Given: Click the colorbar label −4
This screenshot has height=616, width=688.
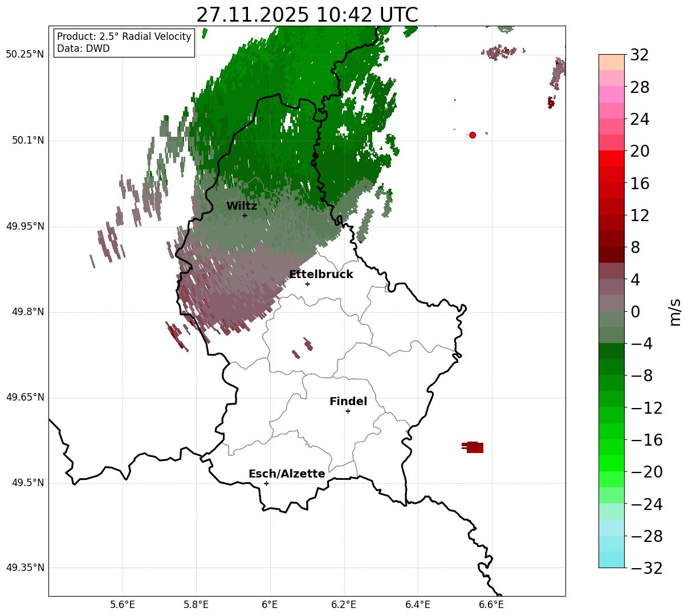Looking at the screenshot, I should coord(642,344).
